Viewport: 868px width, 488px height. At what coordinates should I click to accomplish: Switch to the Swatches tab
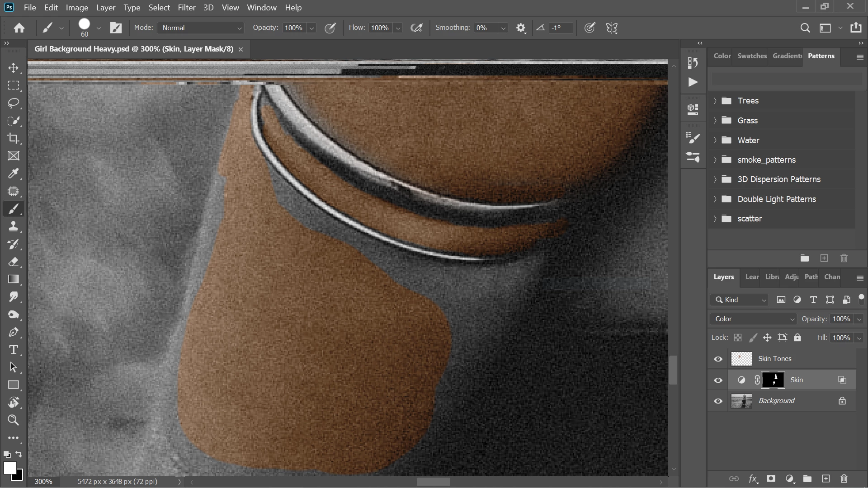751,56
